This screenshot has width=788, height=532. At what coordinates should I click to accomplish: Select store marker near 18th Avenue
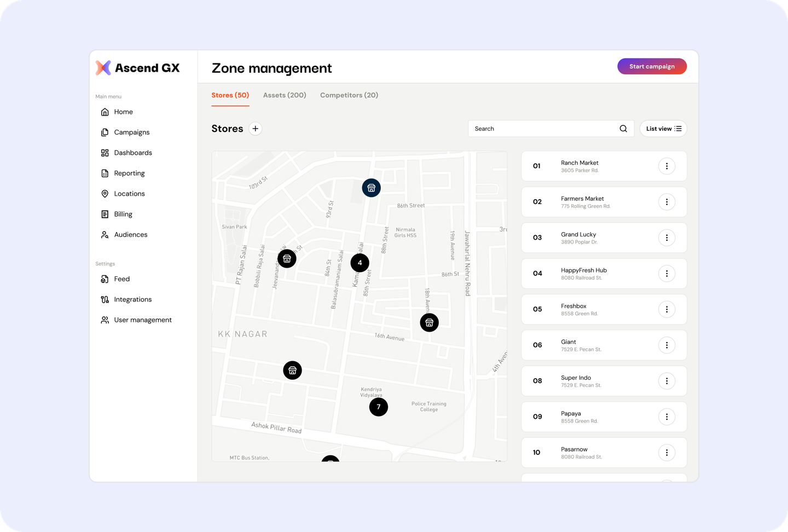[x=430, y=322]
